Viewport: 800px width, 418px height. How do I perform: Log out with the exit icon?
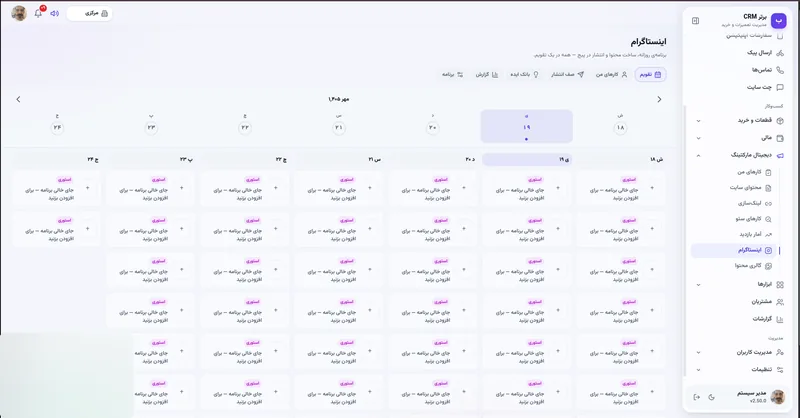tap(696, 397)
